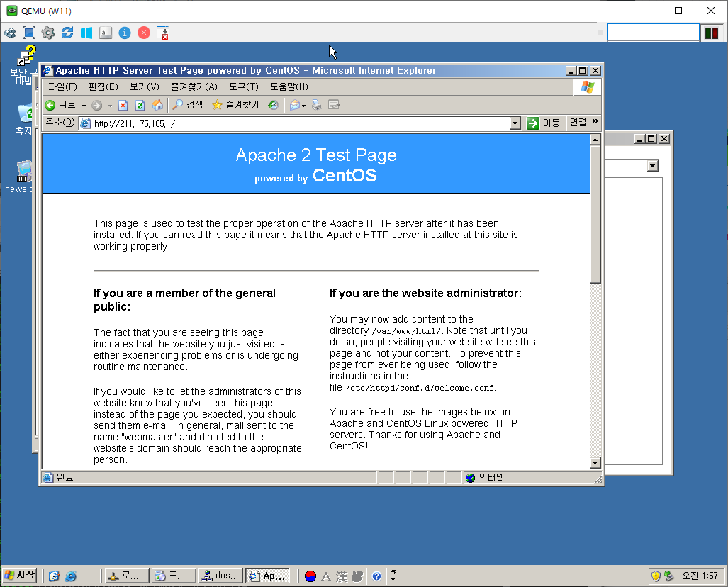Viewport: 728px width, 587px height.
Task: Open QEMU settings gear icon
Action: (48, 33)
